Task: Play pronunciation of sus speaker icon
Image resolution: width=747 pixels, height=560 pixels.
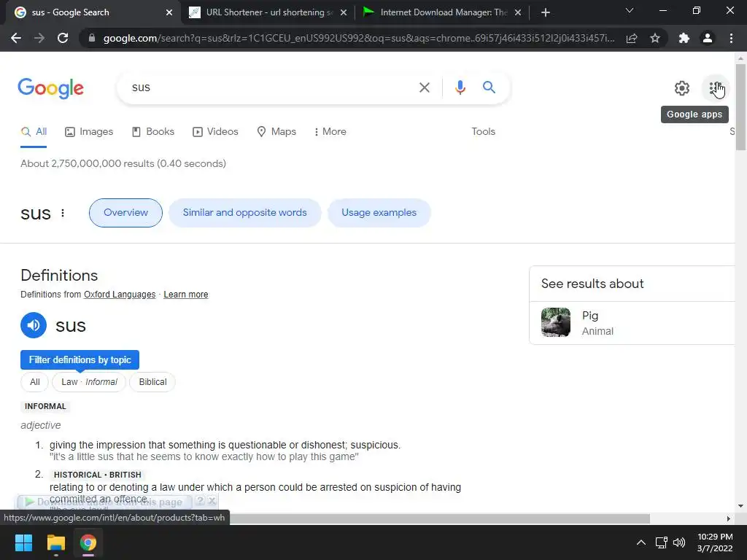Action: 34,325
